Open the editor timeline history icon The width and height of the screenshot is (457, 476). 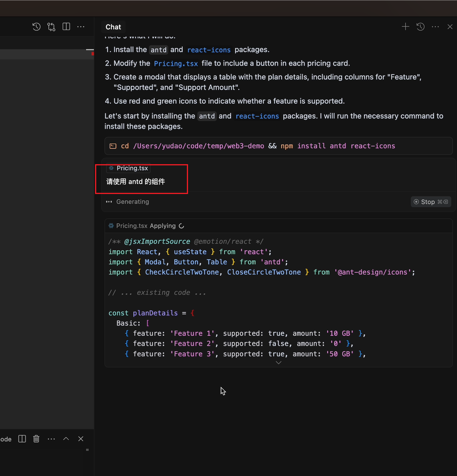click(36, 27)
